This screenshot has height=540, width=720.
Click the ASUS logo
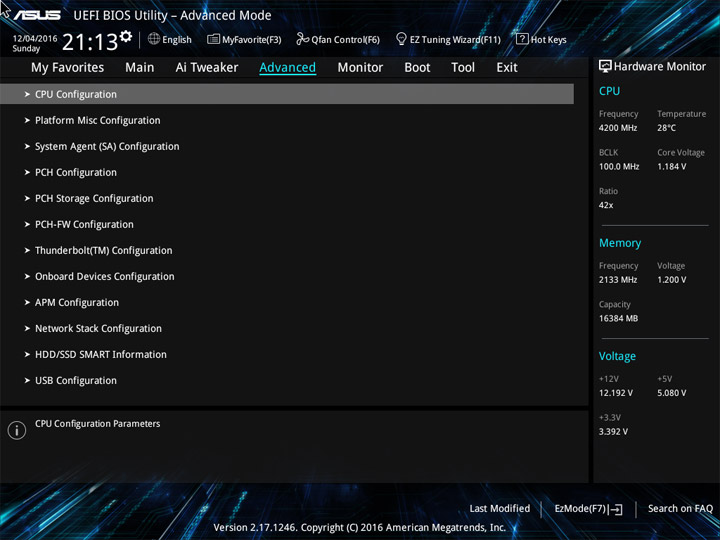37,15
